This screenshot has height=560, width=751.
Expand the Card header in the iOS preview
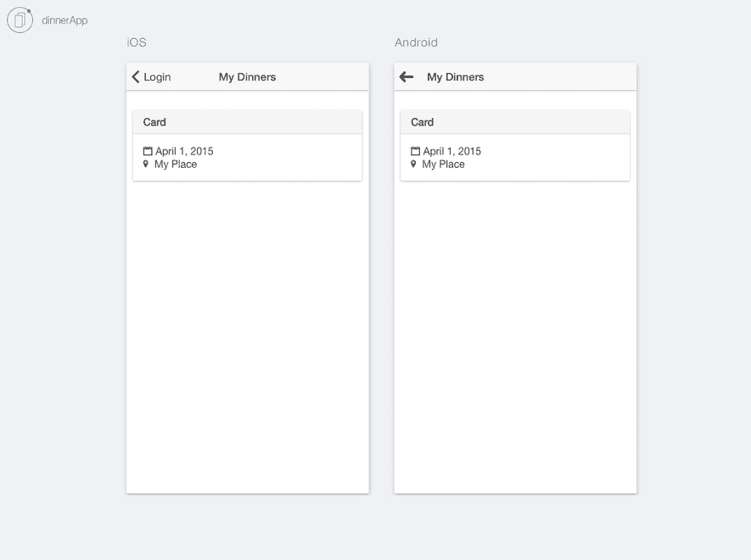click(154, 121)
